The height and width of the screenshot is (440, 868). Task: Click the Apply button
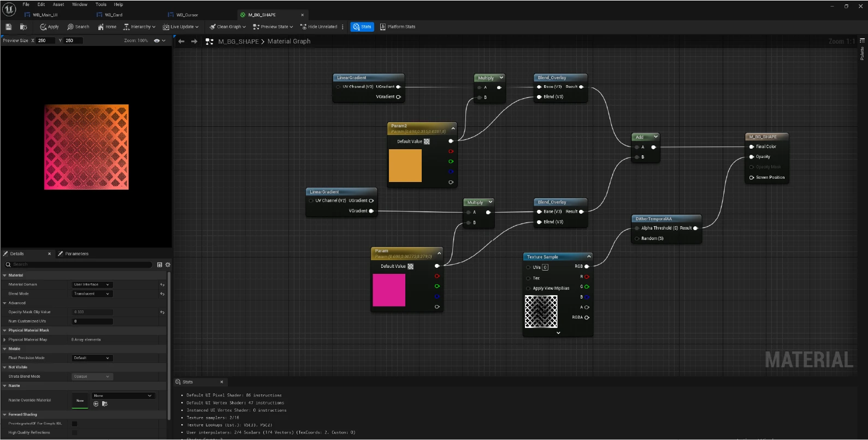(x=49, y=27)
